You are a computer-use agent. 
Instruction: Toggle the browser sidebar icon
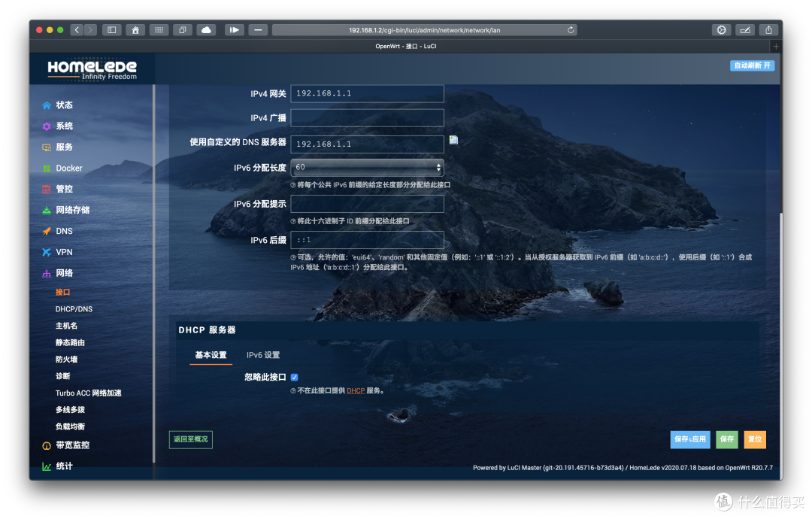click(112, 30)
